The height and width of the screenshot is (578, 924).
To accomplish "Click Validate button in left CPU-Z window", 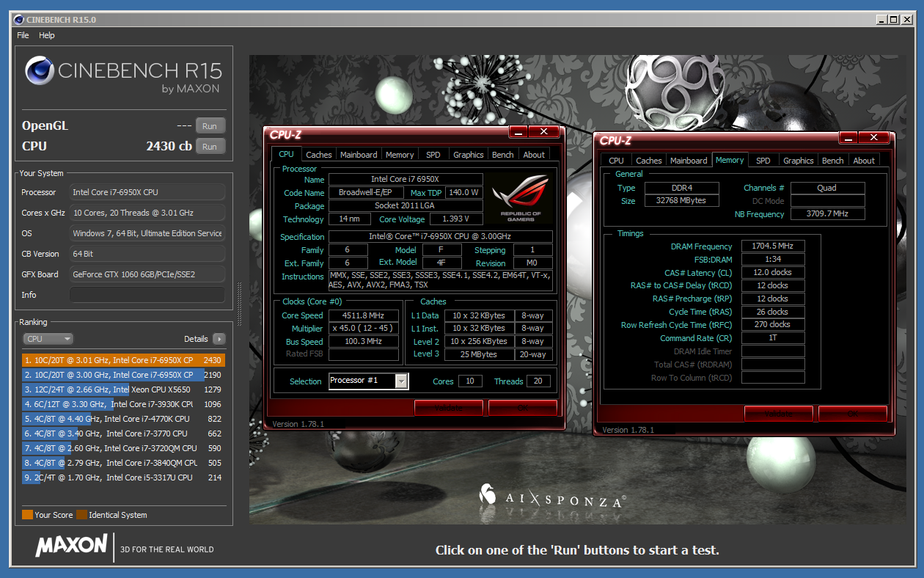I will [449, 408].
